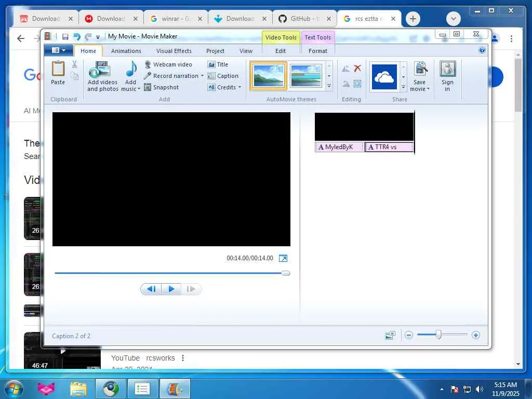Undo the last action in Movie Maker

tap(77, 37)
